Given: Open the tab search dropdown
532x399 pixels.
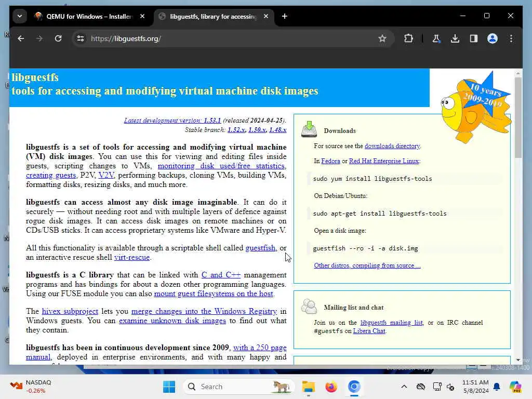Looking at the screenshot, I should (20, 16).
